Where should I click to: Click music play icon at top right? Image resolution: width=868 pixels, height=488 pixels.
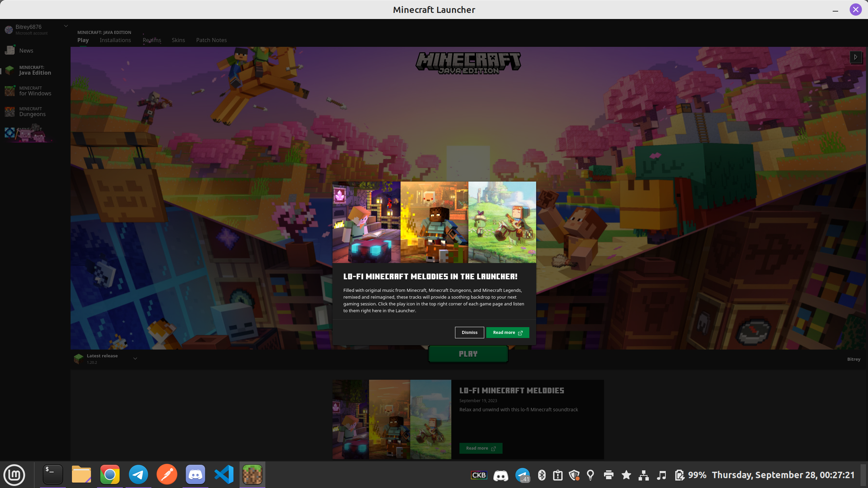pyautogui.click(x=855, y=57)
